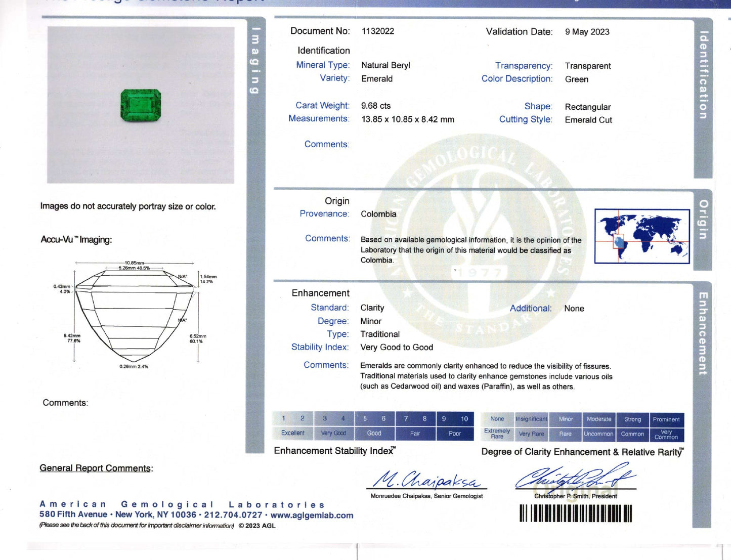This screenshot has width=731, height=560.
Task: Click the emerald gemstone photograph
Action: [140, 104]
